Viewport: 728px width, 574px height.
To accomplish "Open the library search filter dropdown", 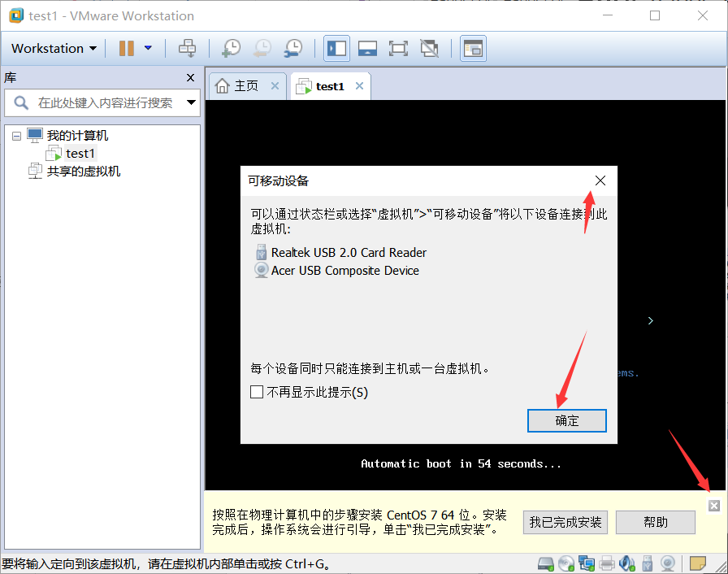I will (191, 102).
